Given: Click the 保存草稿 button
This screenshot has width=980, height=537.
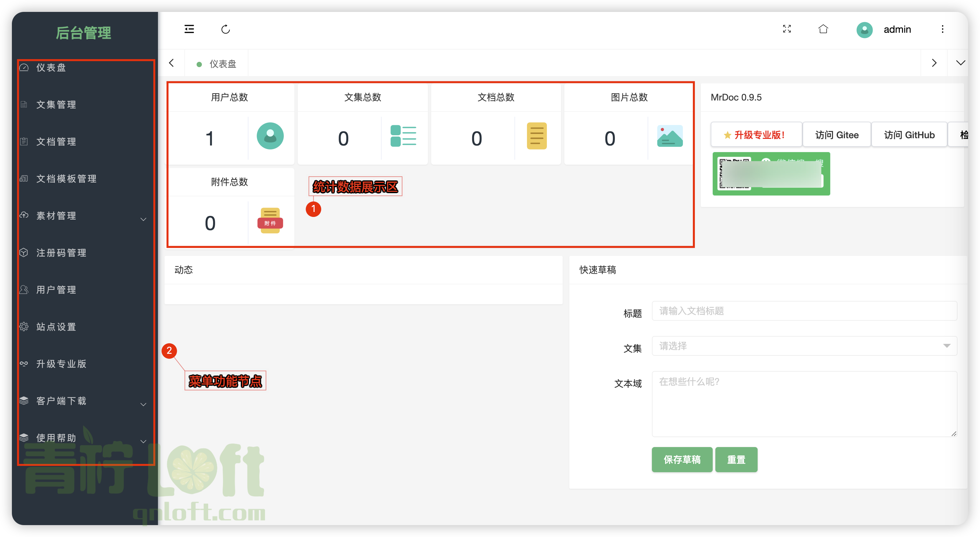Looking at the screenshot, I should click(682, 460).
